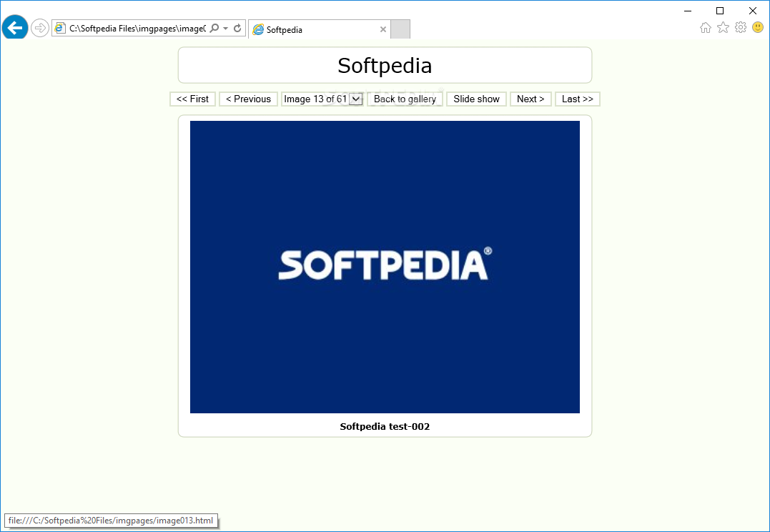Go to the < Previous image
The width and height of the screenshot is (770, 532).
[x=249, y=99]
